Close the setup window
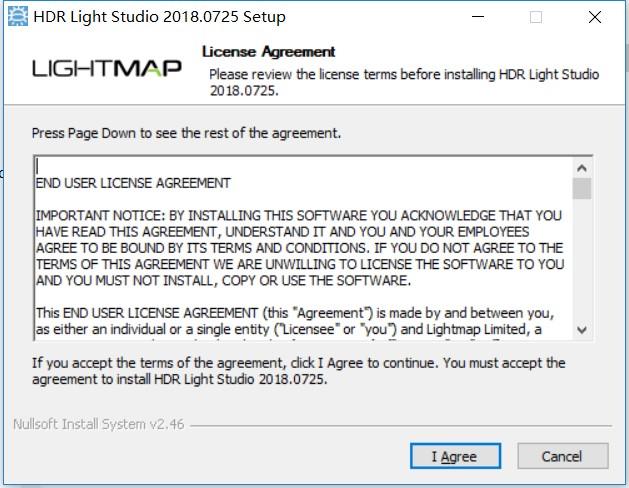Viewport: 629px width, 488px height. [596, 17]
